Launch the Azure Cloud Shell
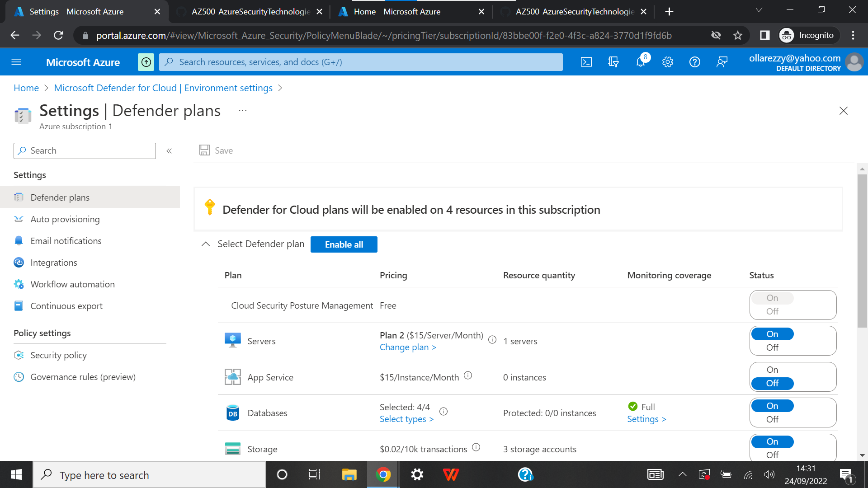The height and width of the screenshot is (488, 868). (x=586, y=62)
